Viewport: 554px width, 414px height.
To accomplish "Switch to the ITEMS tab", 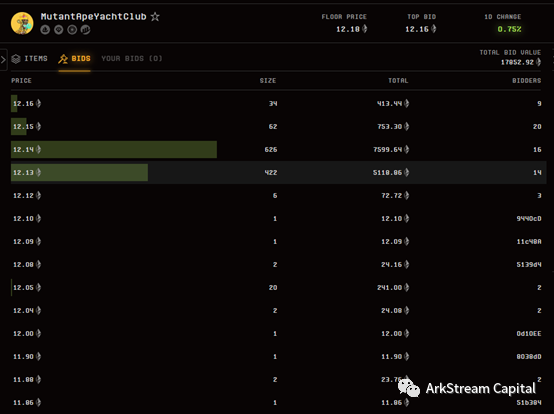I will click(x=36, y=58).
